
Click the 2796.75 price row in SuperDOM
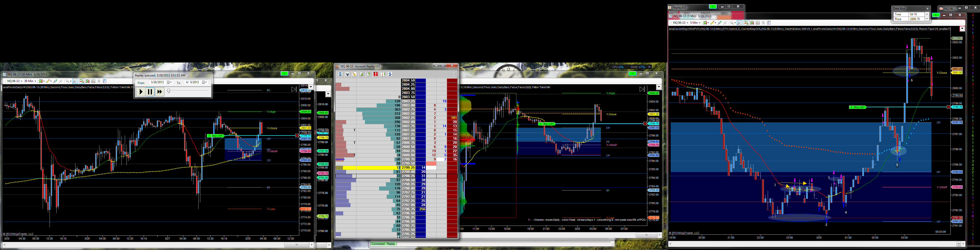pos(408,209)
